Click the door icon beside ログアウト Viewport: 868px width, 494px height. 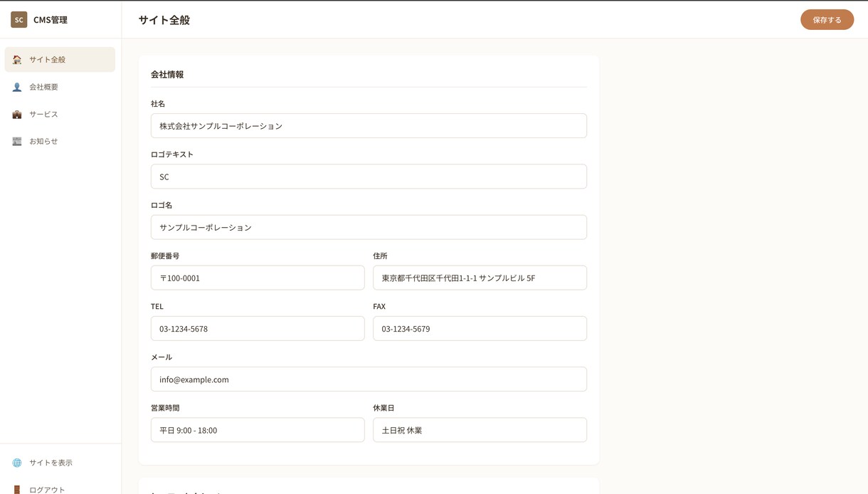pos(17,489)
